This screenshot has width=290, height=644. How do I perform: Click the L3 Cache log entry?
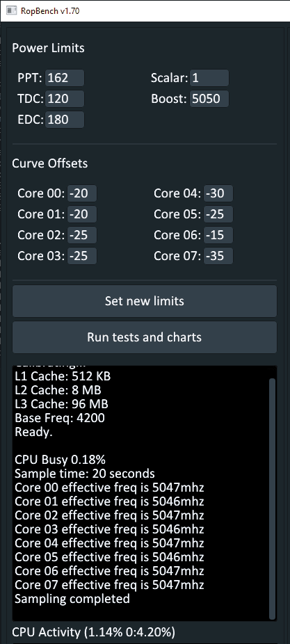[x=62, y=404]
